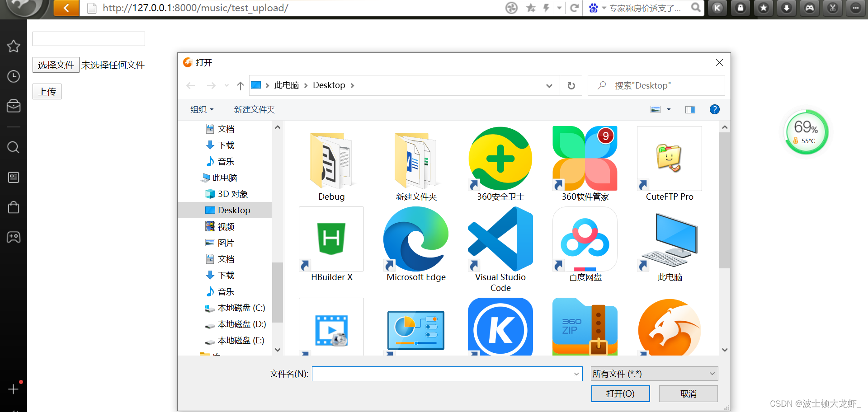Open the view options dropdown arrow
This screenshot has height=412, width=868.
pyautogui.click(x=669, y=109)
